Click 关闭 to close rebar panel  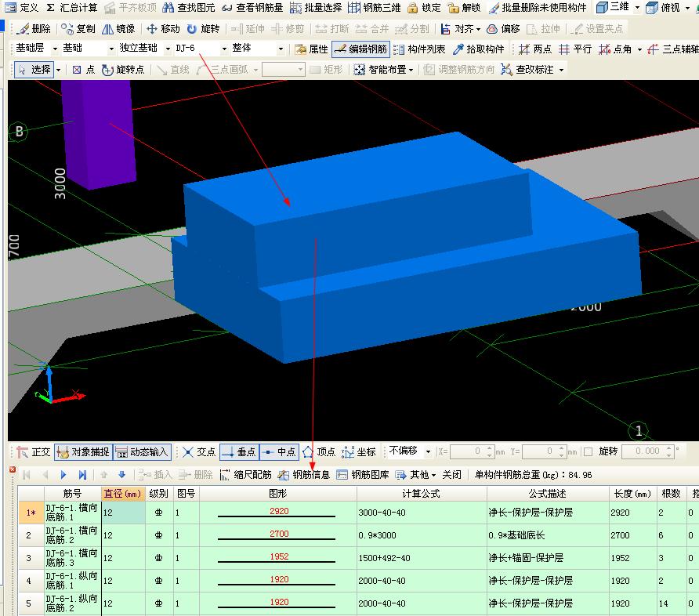[x=451, y=475]
